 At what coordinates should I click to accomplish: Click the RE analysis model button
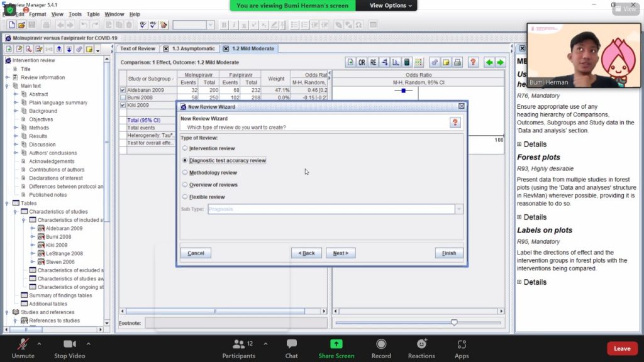pos(373,62)
